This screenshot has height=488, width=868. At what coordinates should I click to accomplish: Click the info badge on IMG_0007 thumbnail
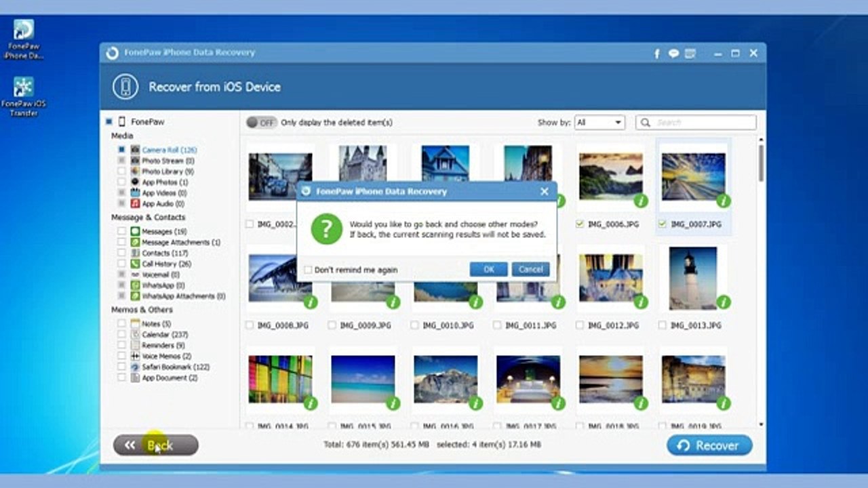coord(724,201)
